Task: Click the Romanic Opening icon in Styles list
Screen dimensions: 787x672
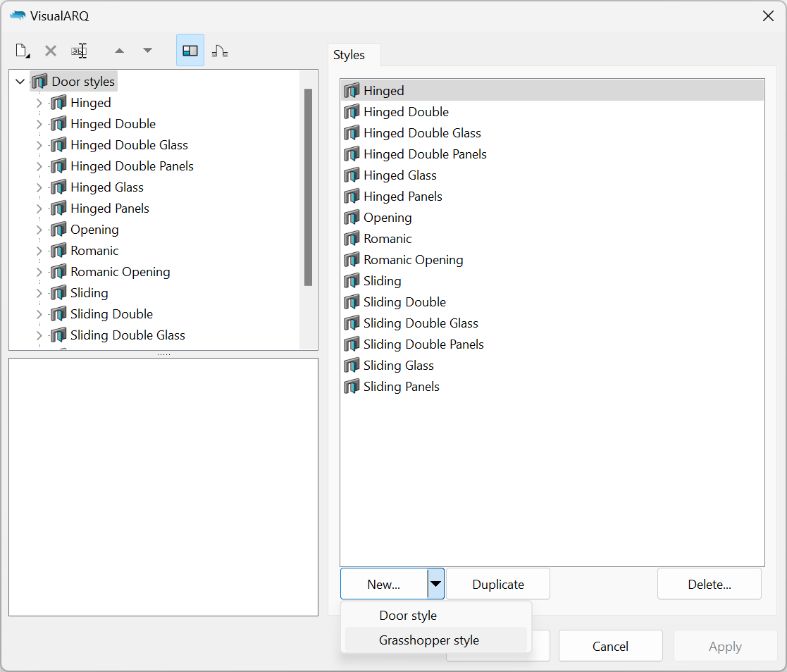Action: 352,259
